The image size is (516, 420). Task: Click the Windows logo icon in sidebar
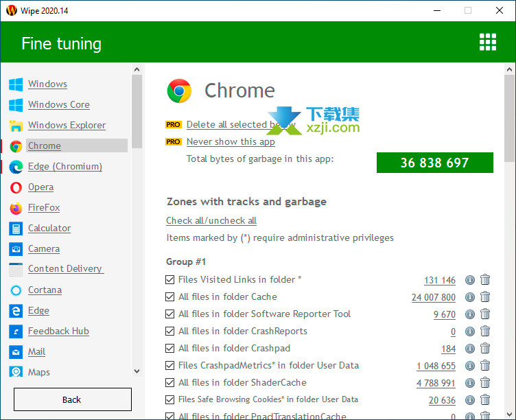(16, 84)
